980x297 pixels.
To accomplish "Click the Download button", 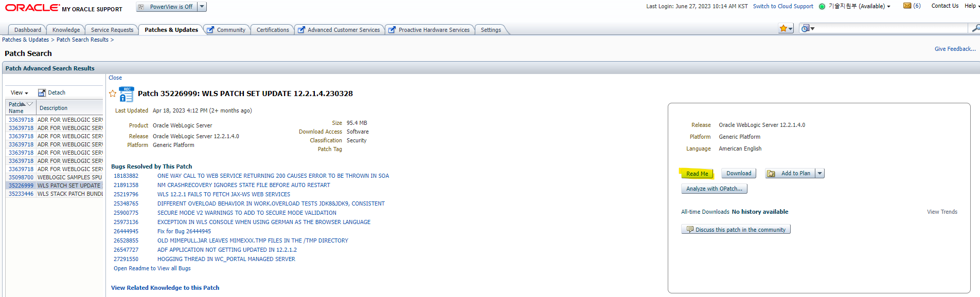I will pos(739,173).
